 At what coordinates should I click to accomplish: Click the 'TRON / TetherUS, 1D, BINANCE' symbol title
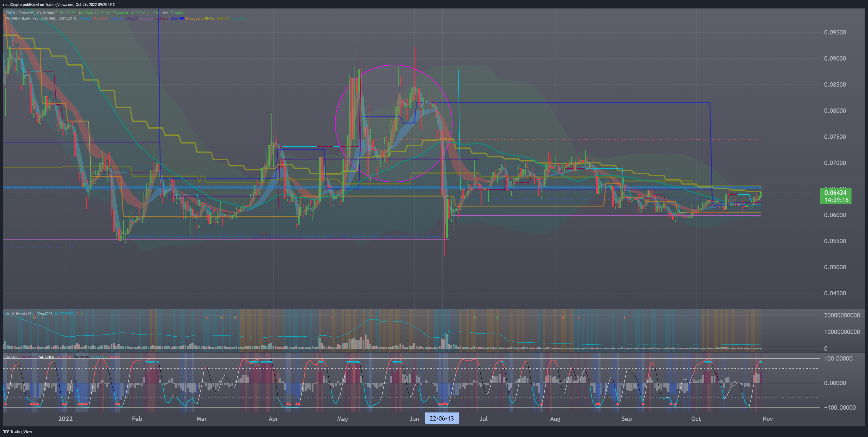31,13
